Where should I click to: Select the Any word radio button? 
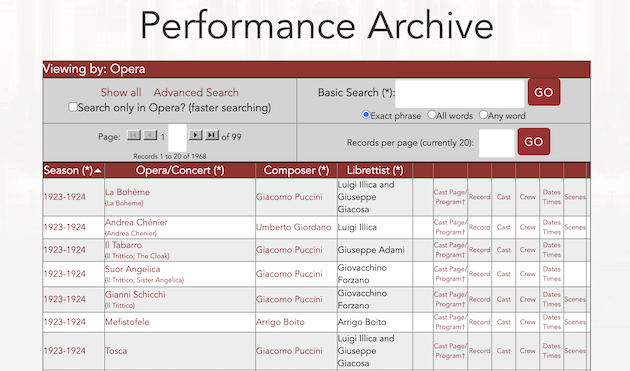[x=483, y=115]
